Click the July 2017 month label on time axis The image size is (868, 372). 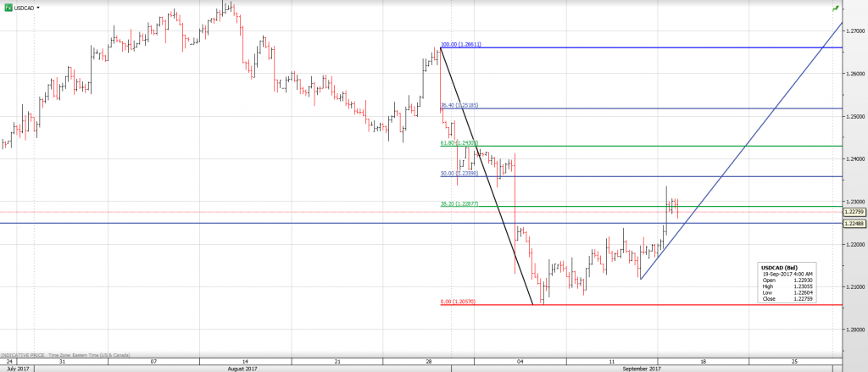pyautogui.click(x=19, y=369)
